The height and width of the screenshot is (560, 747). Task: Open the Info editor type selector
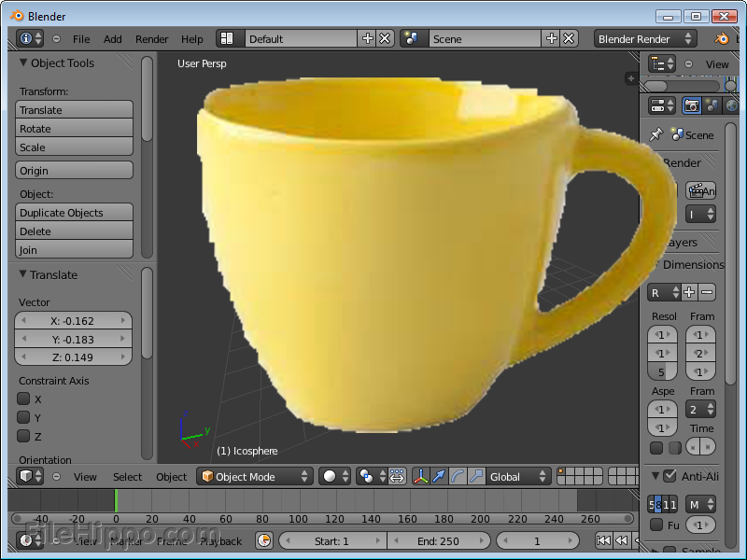coord(30,38)
